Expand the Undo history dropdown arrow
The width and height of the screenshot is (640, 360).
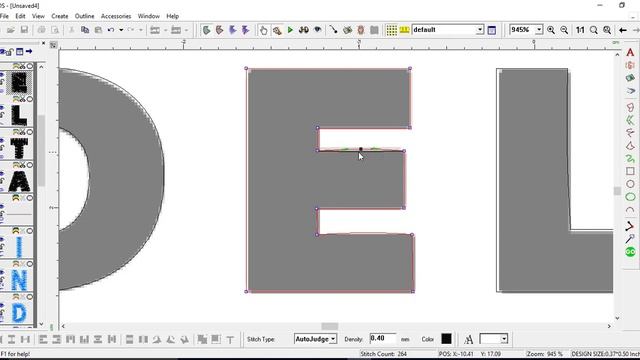click(121, 30)
